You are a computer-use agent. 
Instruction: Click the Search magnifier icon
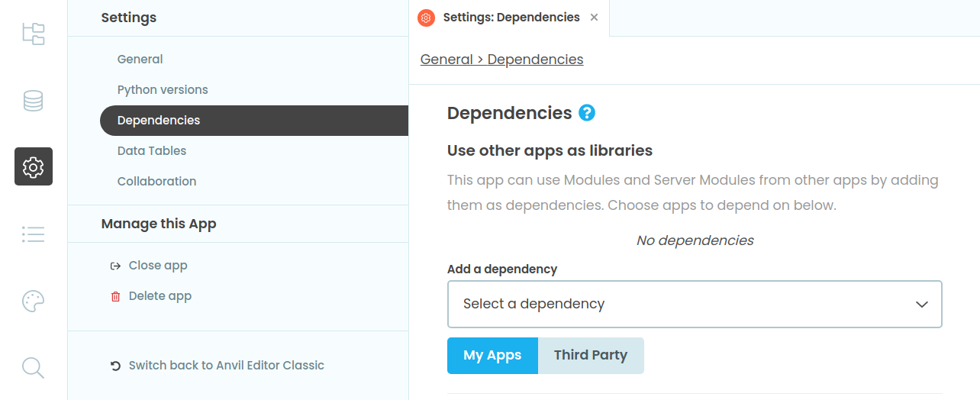pos(34,368)
